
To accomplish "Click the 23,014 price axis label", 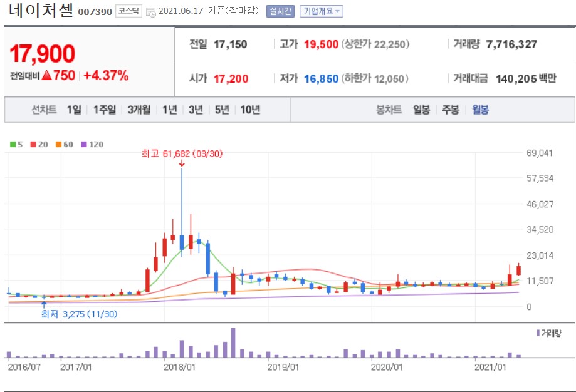I will point(540,255).
